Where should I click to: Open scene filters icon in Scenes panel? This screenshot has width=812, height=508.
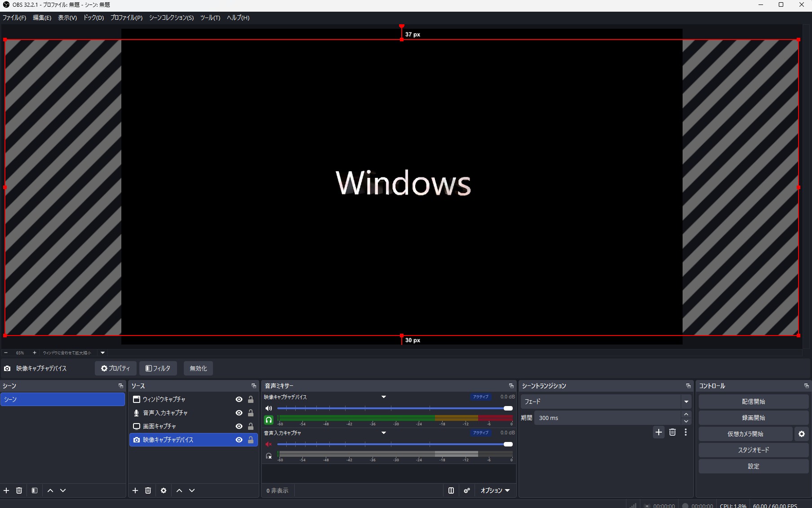pyautogui.click(x=35, y=490)
